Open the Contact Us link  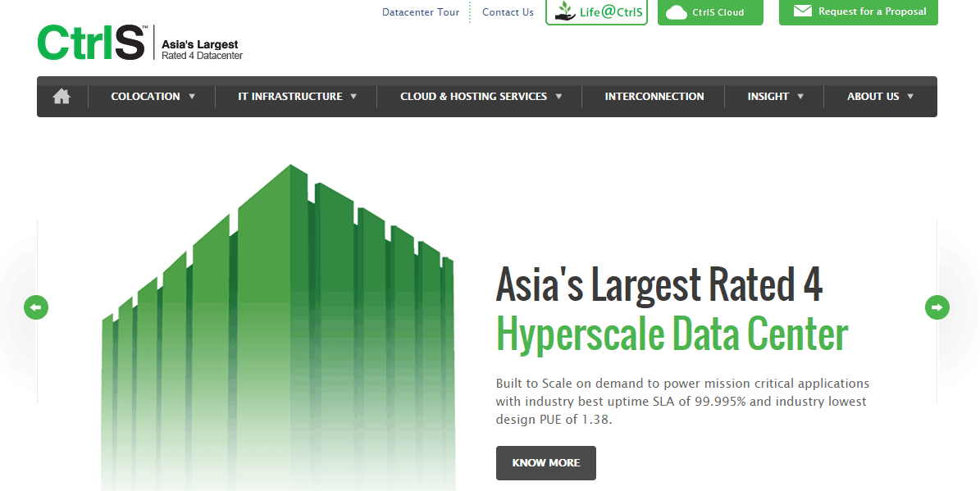coord(508,11)
